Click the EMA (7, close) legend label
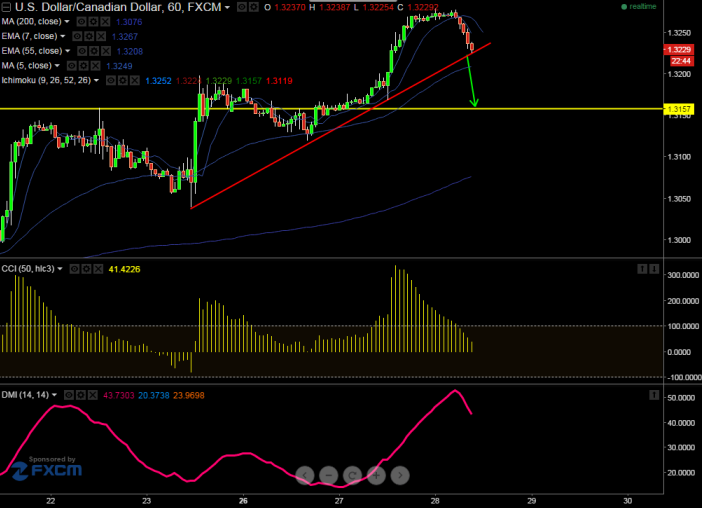 pos(30,36)
